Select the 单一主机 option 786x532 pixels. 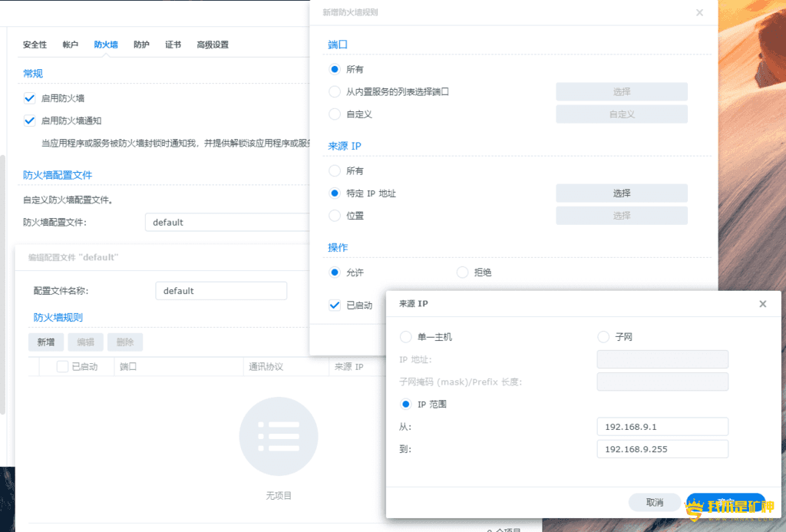[x=405, y=336]
